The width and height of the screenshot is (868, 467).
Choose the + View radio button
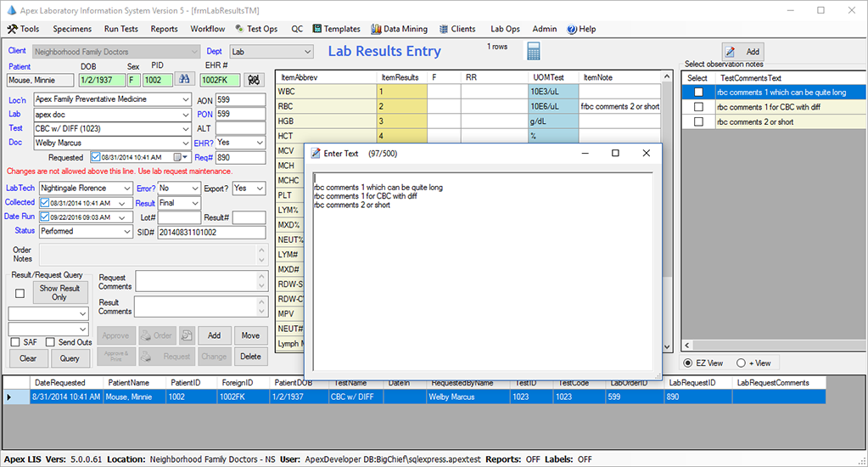click(741, 363)
